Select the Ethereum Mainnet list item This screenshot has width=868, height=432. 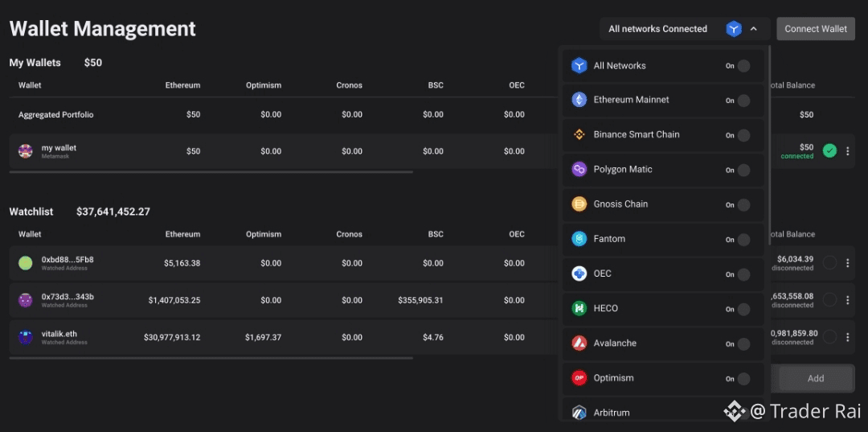[631, 100]
